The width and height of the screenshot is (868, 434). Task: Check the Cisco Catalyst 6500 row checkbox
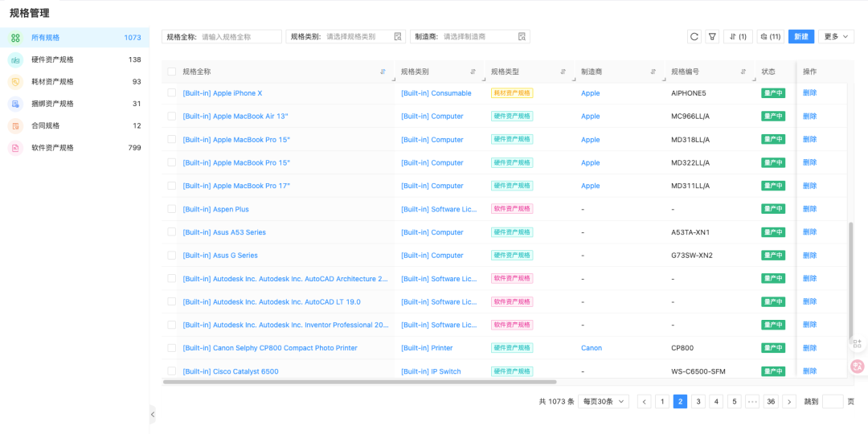coord(172,371)
